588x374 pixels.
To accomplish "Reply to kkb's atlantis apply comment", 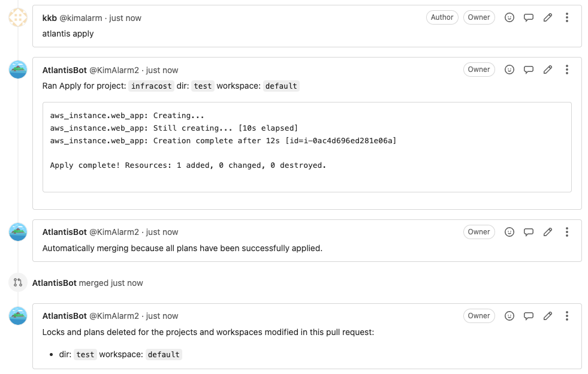I will tap(529, 17).
